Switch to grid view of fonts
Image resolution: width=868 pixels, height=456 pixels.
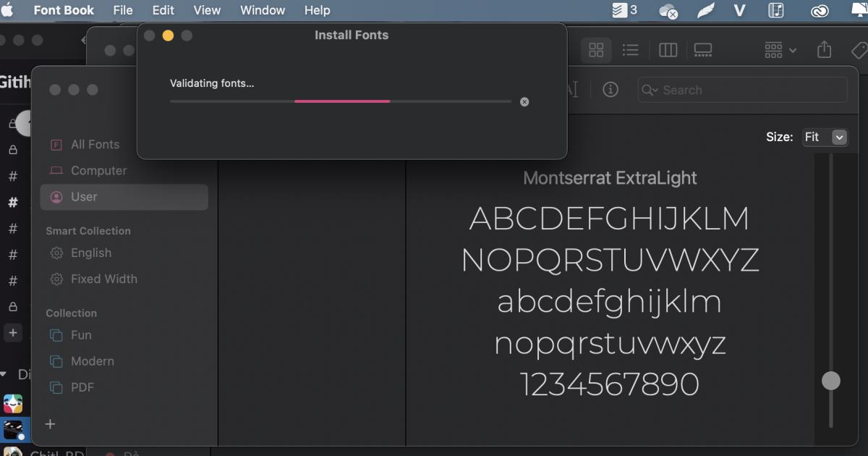tap(596, 49)
